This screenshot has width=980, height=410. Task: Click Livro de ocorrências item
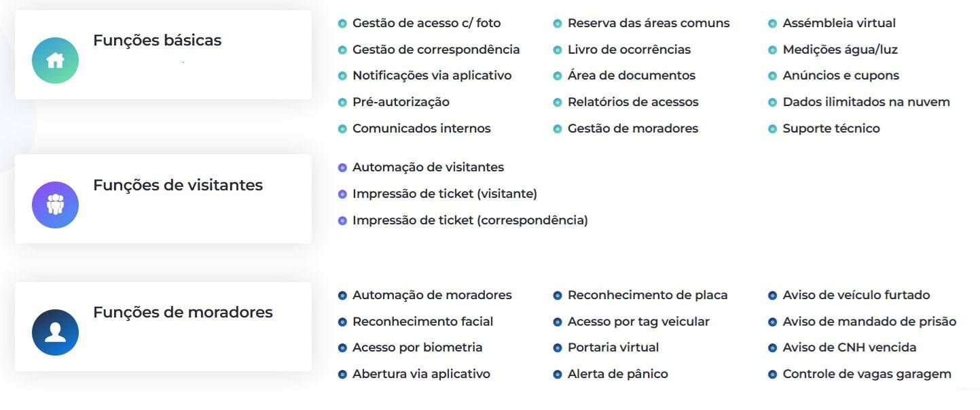point(628,50)
